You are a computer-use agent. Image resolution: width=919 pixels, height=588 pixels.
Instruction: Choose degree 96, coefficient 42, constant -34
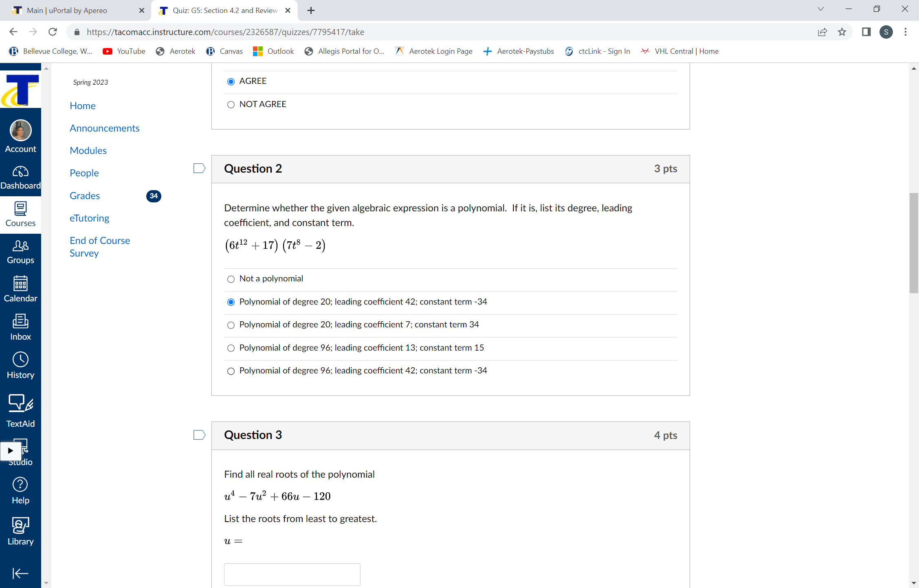231,371
